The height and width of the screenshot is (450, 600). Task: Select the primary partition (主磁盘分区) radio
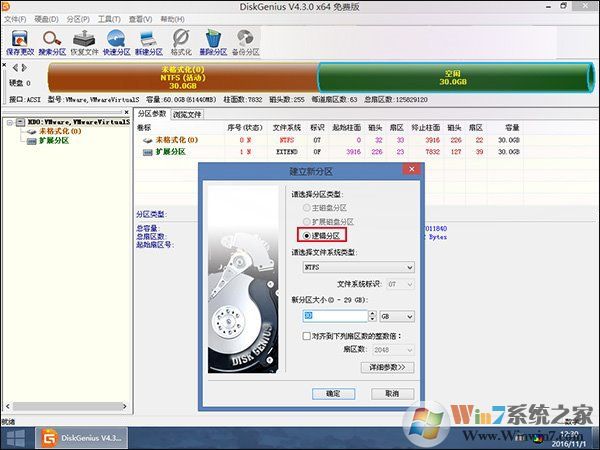306,208
